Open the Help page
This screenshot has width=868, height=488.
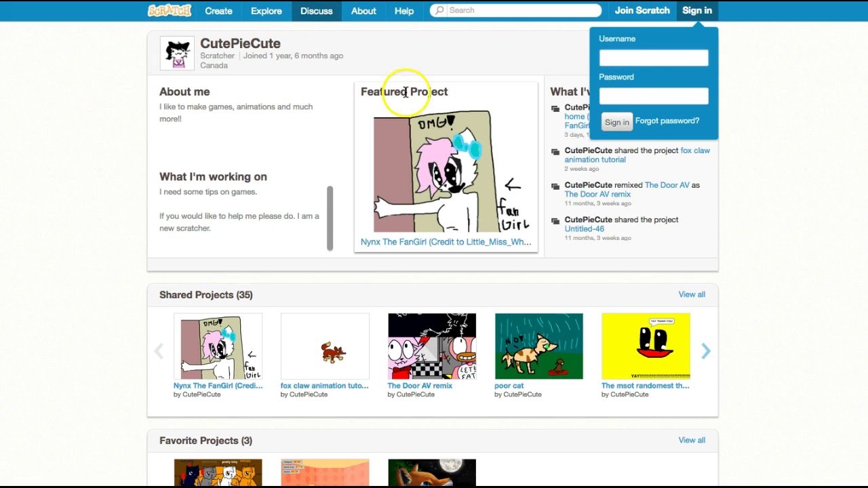point(404,11)
